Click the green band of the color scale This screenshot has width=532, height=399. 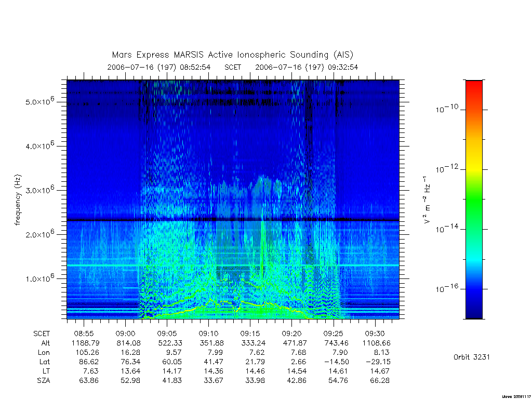474,200
